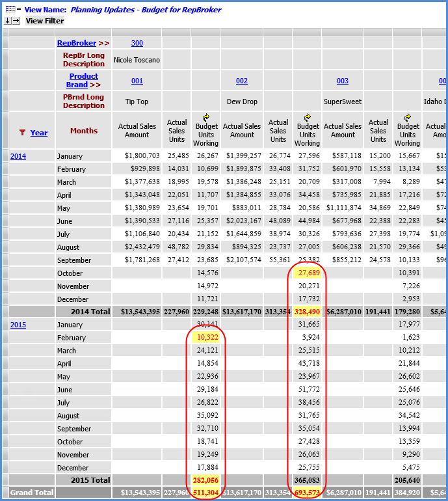Viewport: 448px width, 501px height.
Task: Click the red filter funnel beside Year
Action: click(x=22, y=133)
